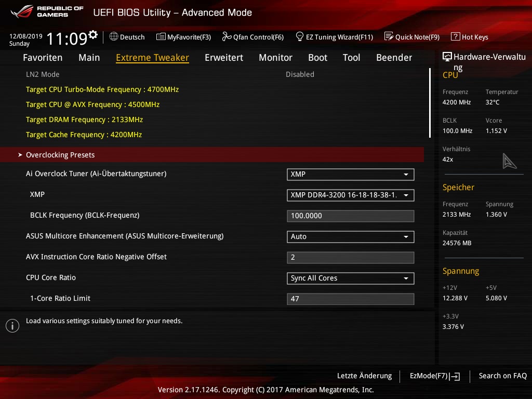
Task: Open Qfan Control(F6)
Action: pos(253,37)
